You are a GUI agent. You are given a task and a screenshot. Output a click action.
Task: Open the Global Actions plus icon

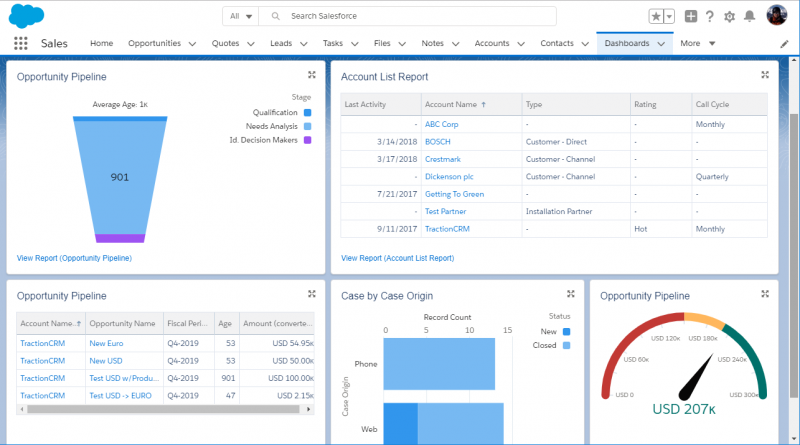pos(691,16)
